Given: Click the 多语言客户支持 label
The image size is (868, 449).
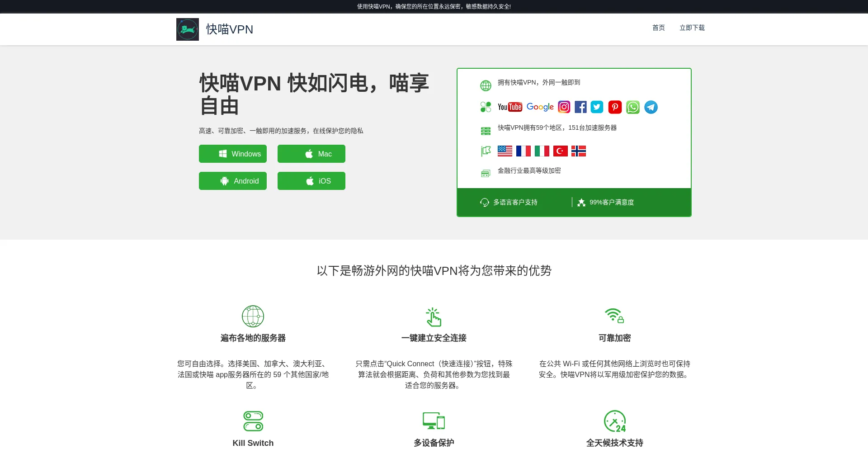Looking at the screenshot, I should (x=515, y=202).
